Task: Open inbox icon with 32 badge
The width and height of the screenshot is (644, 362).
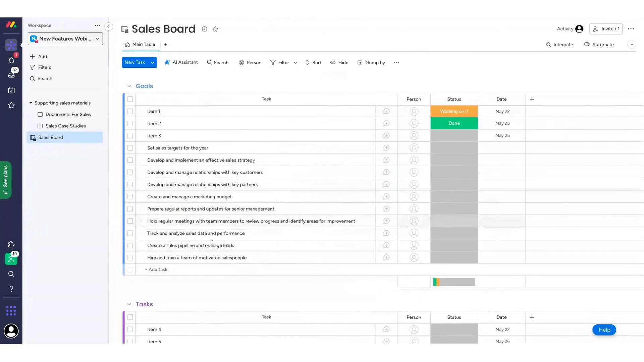Action: click(x=11, y=75)
